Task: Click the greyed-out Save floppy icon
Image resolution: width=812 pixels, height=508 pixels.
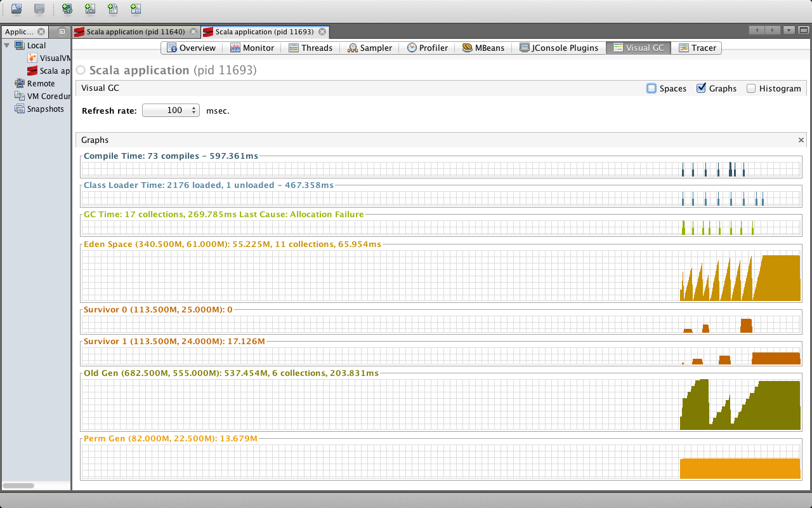Action: [x=39, y=9]
